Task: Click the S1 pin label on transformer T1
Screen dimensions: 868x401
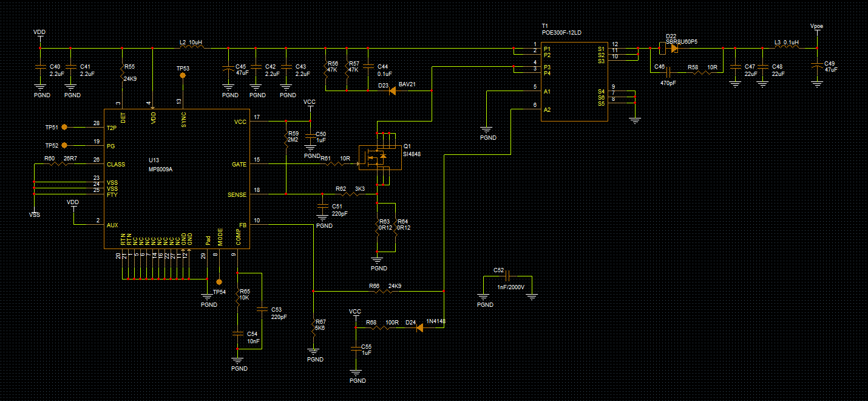Action: click(x=601, y=49)
